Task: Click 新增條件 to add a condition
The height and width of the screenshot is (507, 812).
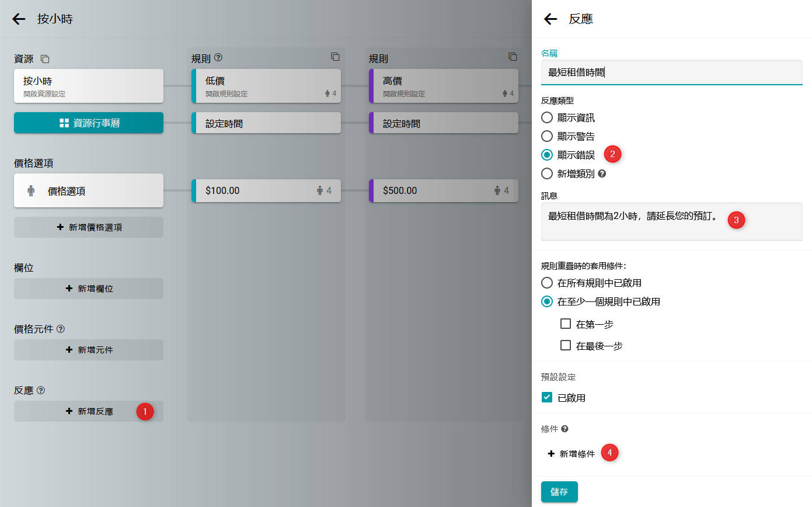Action: [571, 453]
